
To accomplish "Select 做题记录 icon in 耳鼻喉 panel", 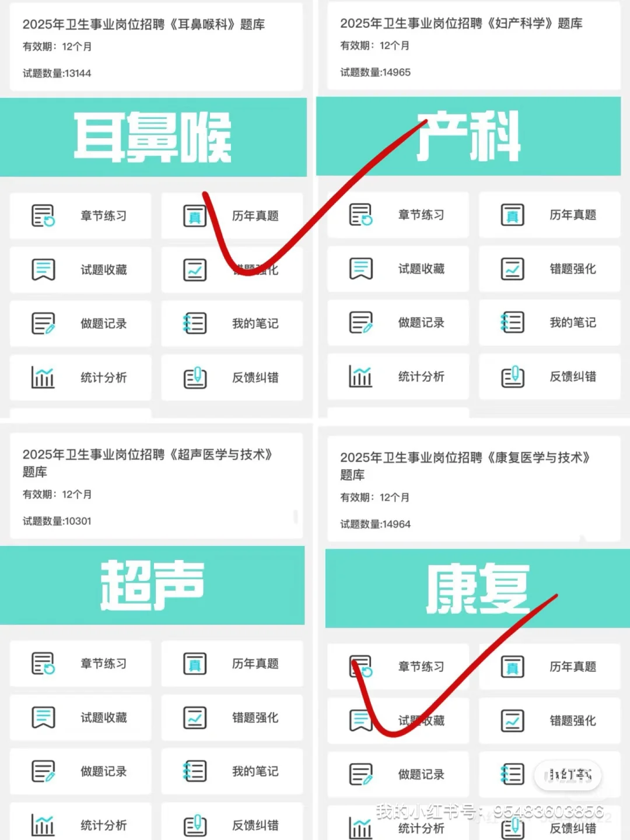I will pyautogui.click(x=43, y=323).
